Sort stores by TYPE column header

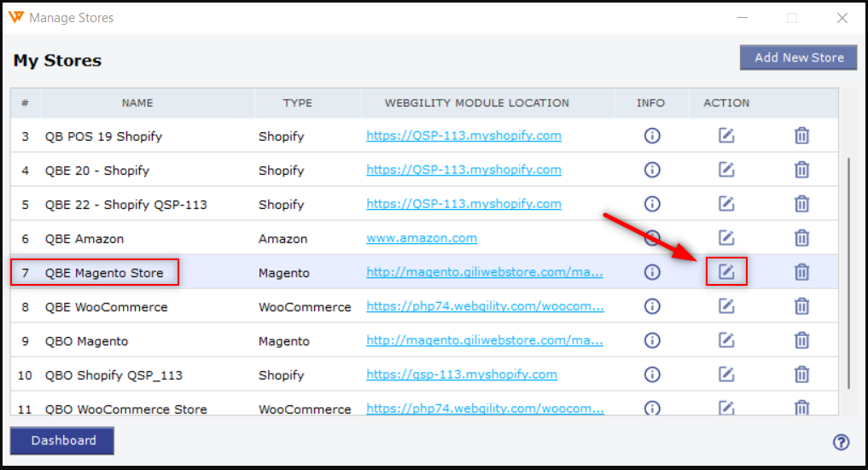[x=298, y=103]
